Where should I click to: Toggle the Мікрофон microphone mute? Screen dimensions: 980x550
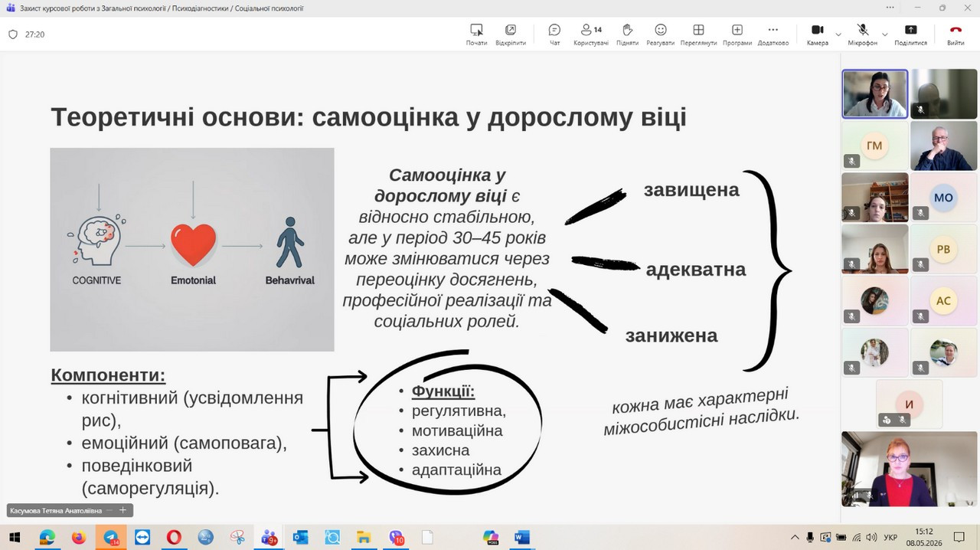point(862,34)
